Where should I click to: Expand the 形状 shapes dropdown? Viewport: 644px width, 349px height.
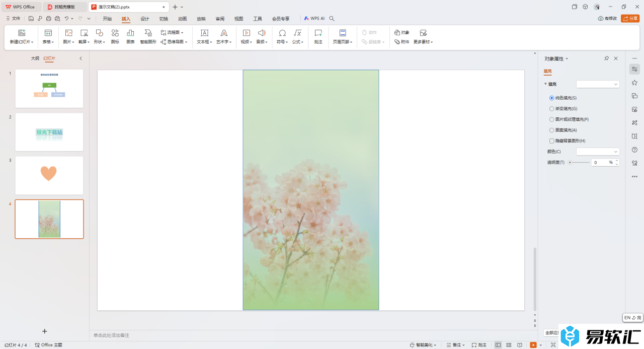(100, 42)
